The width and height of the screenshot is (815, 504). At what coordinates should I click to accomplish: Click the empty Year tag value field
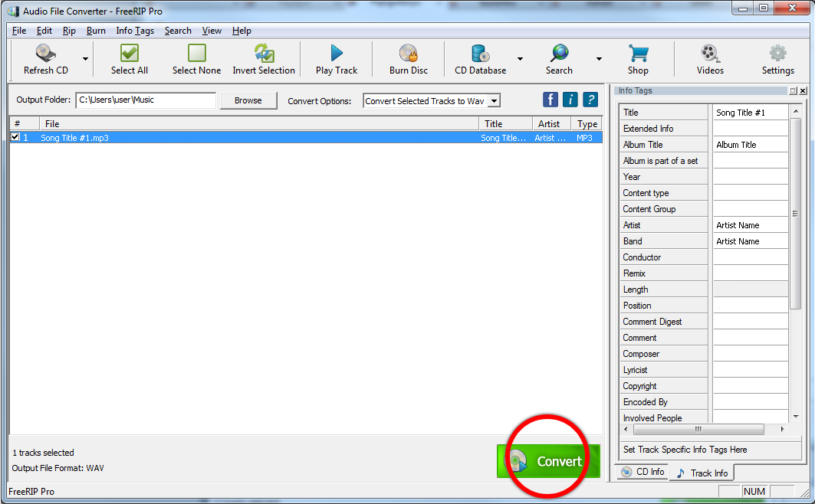(x=751, y=176)
